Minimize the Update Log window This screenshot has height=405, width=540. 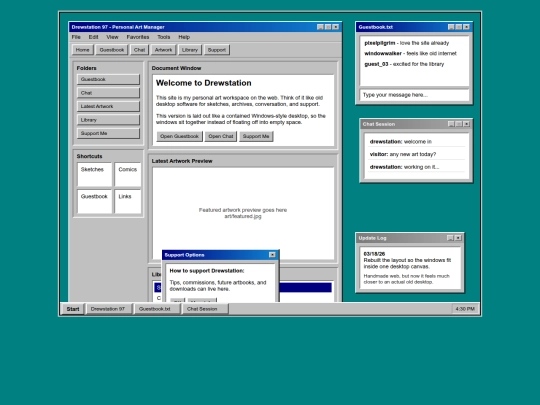(450, 238)
